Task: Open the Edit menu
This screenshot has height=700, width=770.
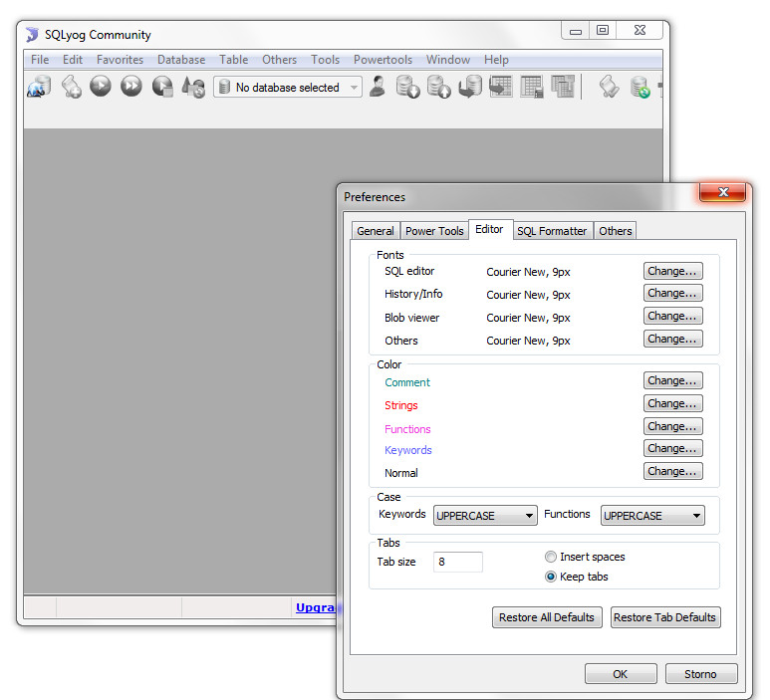Action: (72, 60)
